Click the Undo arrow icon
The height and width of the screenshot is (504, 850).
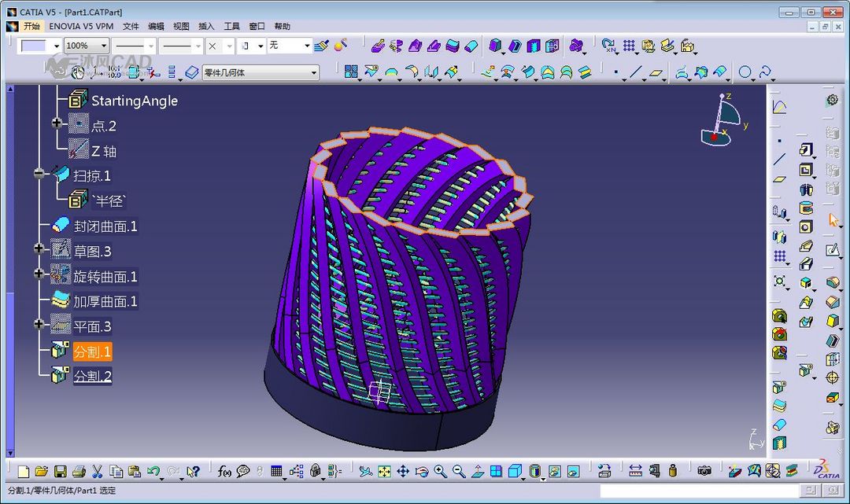click(x=153, y=472)
